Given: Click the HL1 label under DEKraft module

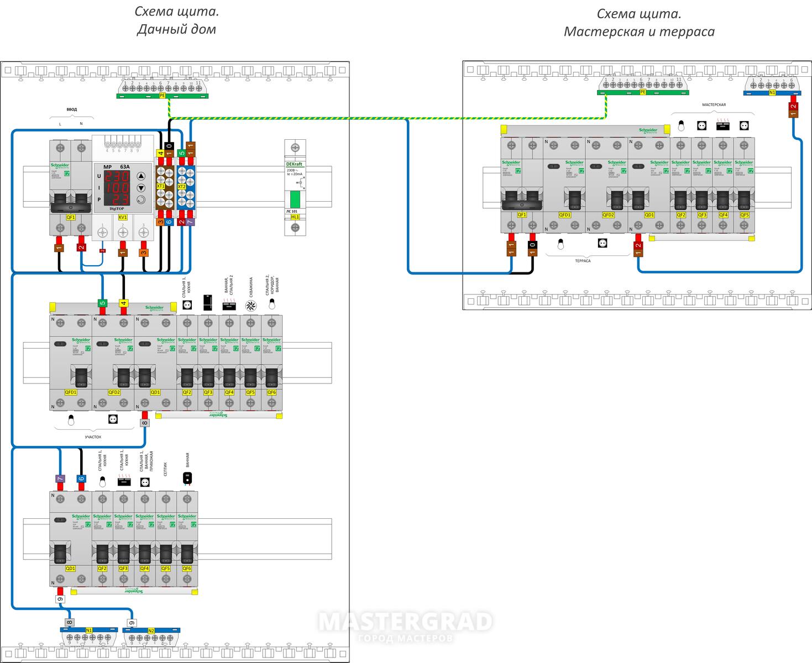Looking at the screenshot, I should coord(295,217).
